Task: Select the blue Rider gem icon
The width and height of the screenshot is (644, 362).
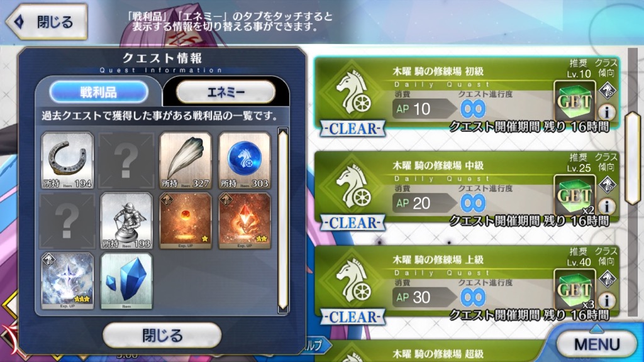Action: (245, 160)
